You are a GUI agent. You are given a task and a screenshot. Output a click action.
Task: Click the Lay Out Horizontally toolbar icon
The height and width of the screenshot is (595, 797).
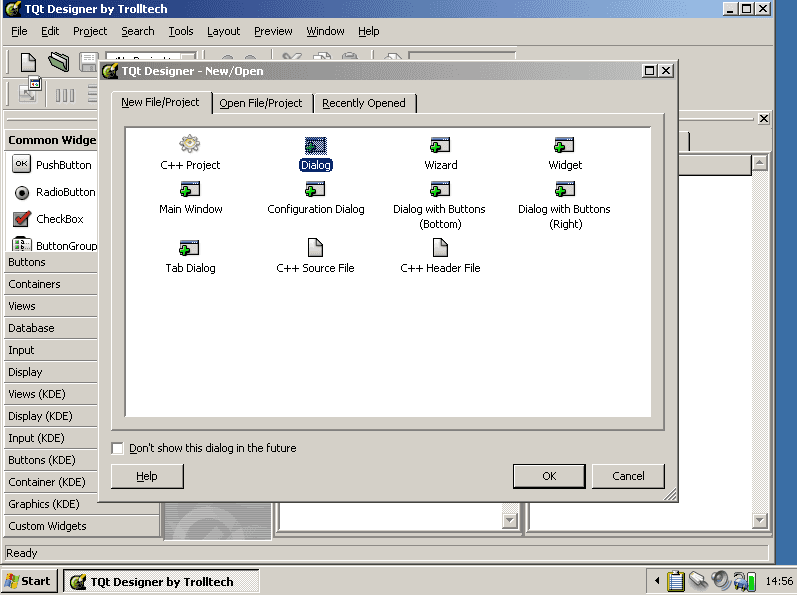[x=65, y=95]
